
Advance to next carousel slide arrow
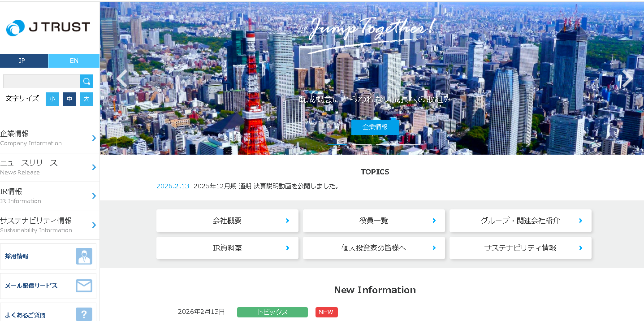click(627, 78)
